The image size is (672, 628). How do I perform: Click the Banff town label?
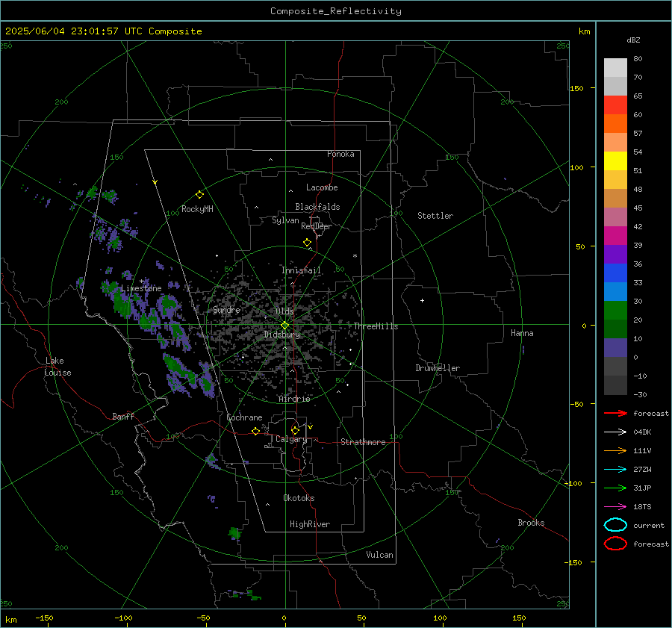click(123, 416)
